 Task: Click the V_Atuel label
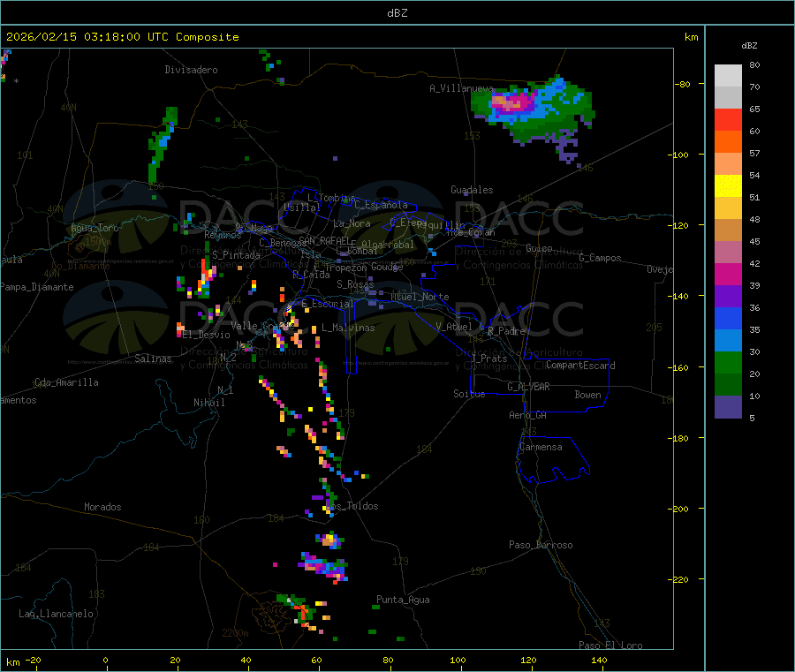(x=454, y=327)
